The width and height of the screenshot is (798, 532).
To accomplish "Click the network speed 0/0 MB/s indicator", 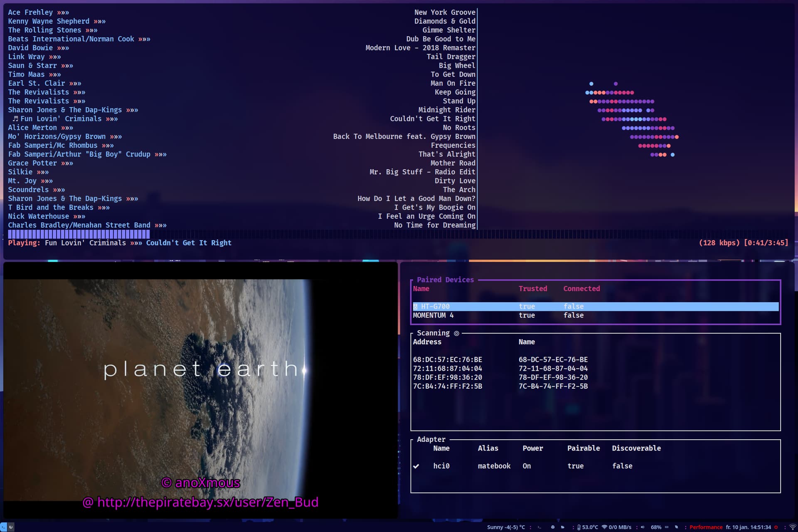I will tap(617, 527).
